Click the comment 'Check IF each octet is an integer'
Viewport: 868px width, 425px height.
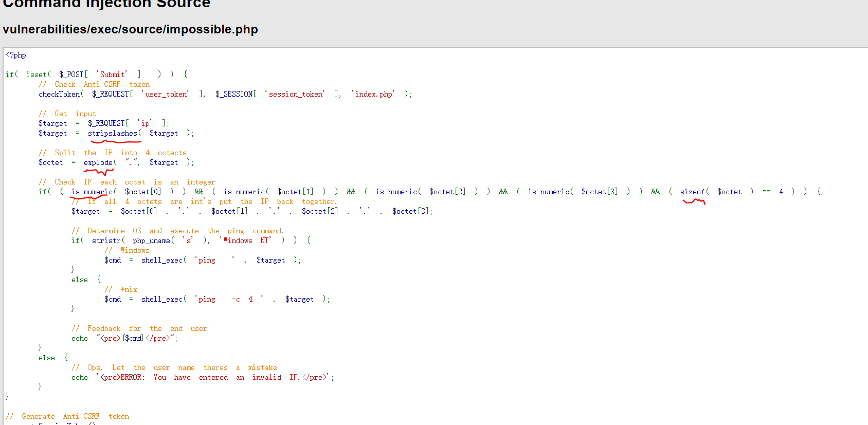click(127, 182)
